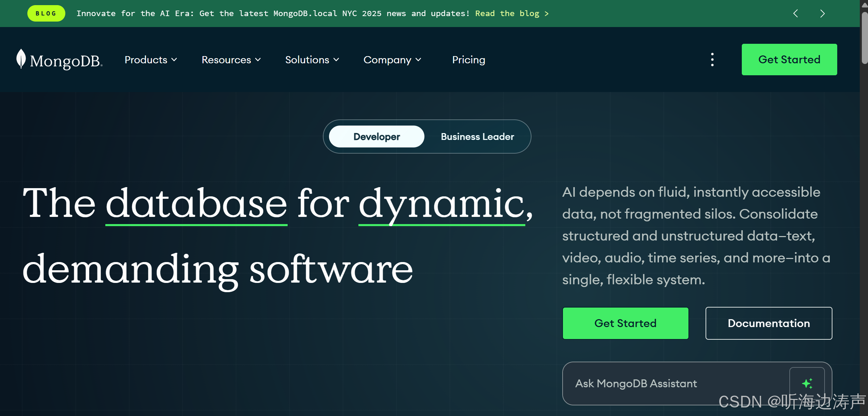Switch to the Developer view

[x=376, y=136]
